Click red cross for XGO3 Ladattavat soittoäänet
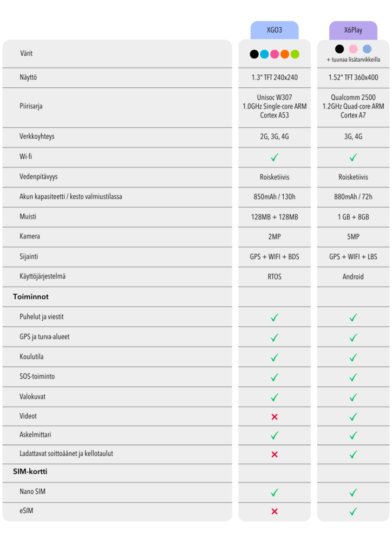Viewport: 392px width, 555px height. coord(275,454)
